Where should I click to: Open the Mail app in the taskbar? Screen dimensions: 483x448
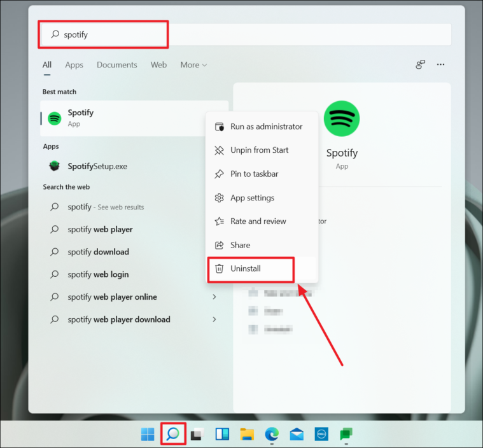coord(297,434)
